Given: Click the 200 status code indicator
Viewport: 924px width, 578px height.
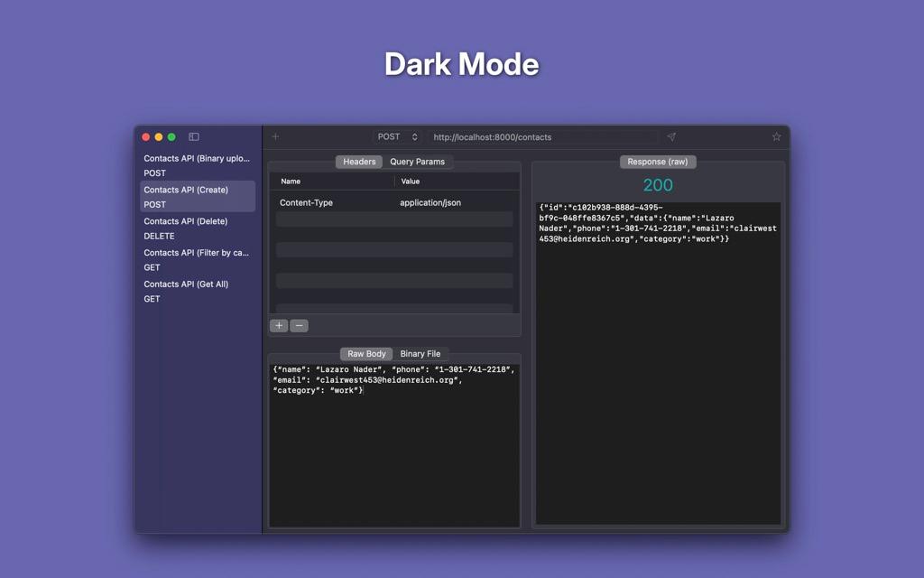Looking at the screenshot, I should (658, 183).
